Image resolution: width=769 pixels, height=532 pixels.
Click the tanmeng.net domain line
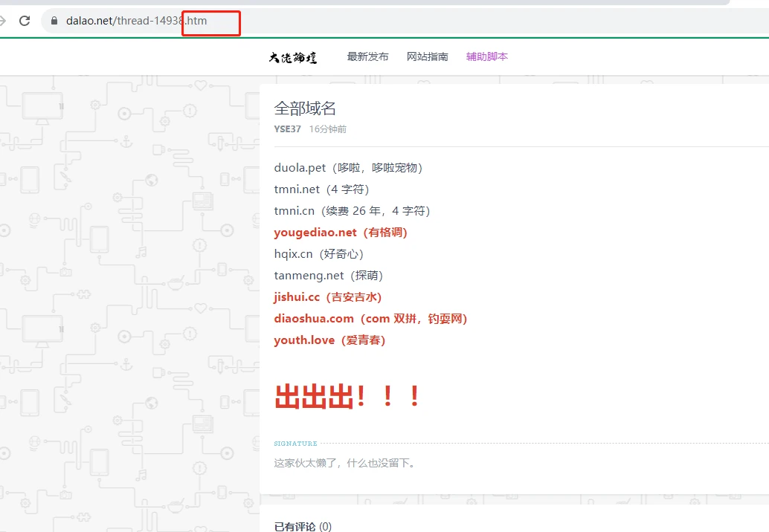[x=328, y=276]
